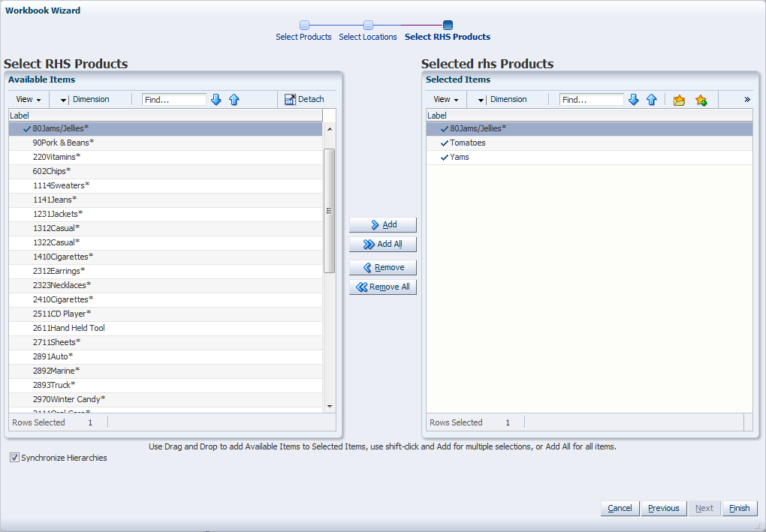Select 2711Sheets* row
Screen dimensions: 766x532
[x=166, y=342]
